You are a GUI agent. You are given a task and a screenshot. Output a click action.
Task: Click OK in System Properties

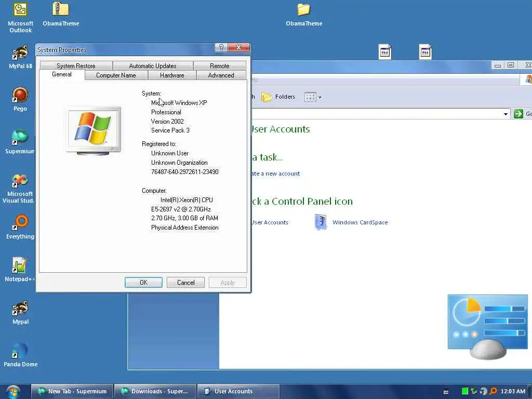click(x=143, y=282)
